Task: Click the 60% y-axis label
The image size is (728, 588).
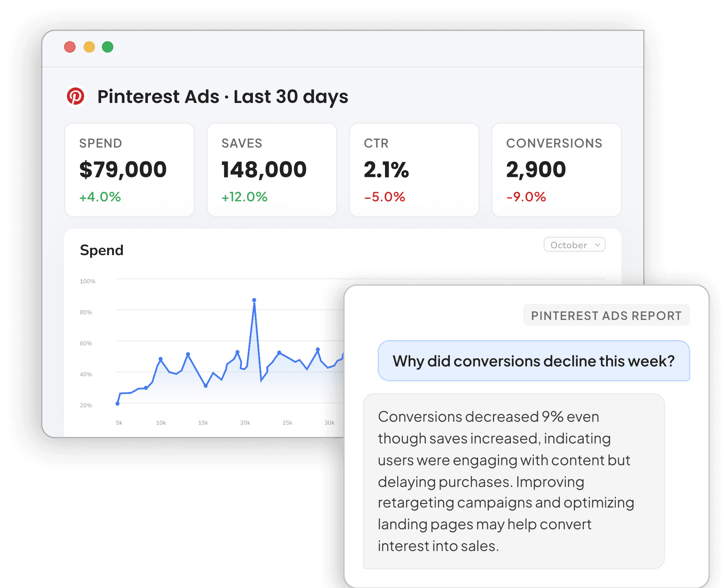Action: (x=86, y=343)
